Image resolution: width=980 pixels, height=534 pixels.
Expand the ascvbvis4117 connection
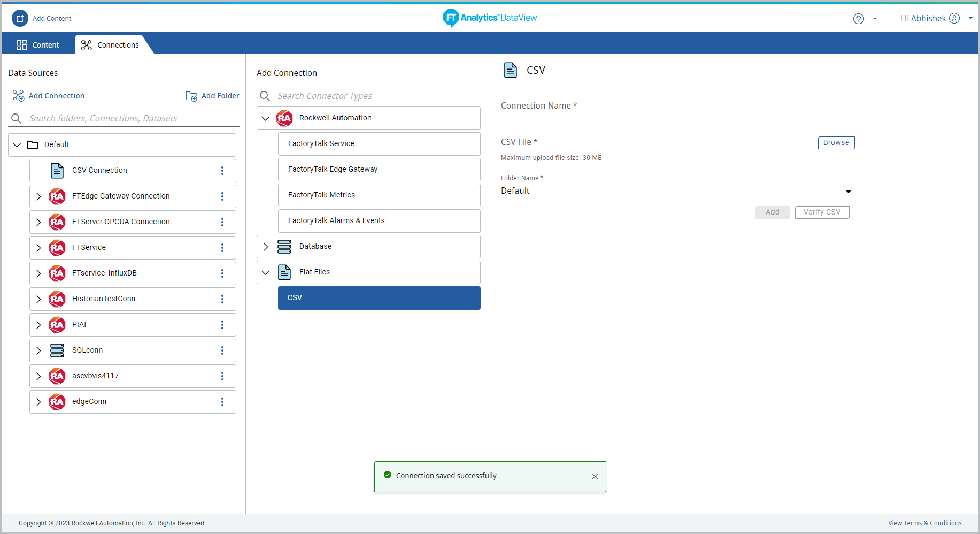pyautogui.click(x=38, y=376)
